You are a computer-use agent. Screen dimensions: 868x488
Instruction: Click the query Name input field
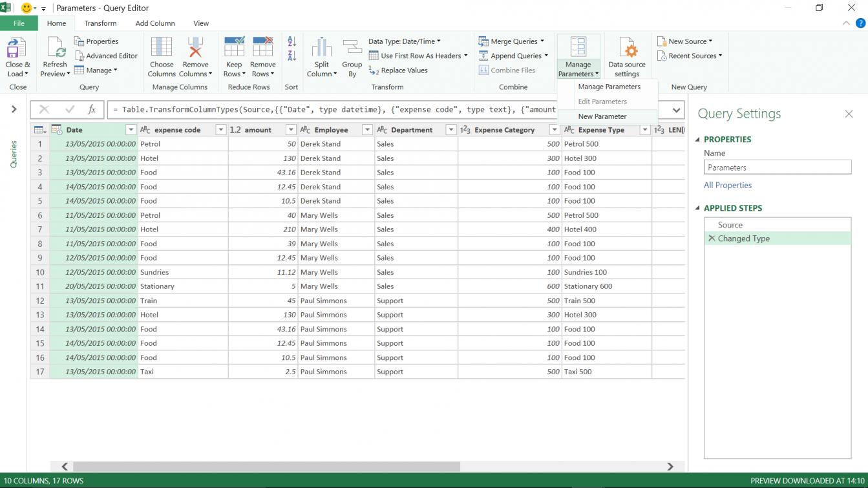point(778,167)
